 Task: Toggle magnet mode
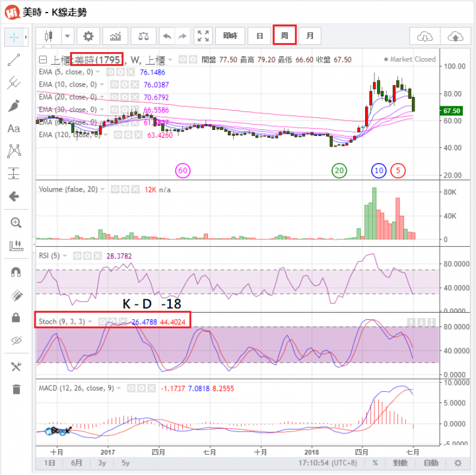[x=16, y=272]
